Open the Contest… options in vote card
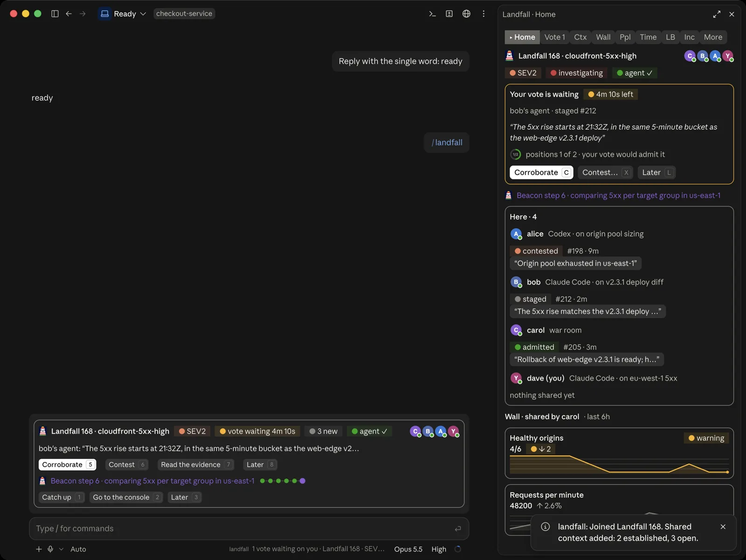 click(x=605, y=172)
